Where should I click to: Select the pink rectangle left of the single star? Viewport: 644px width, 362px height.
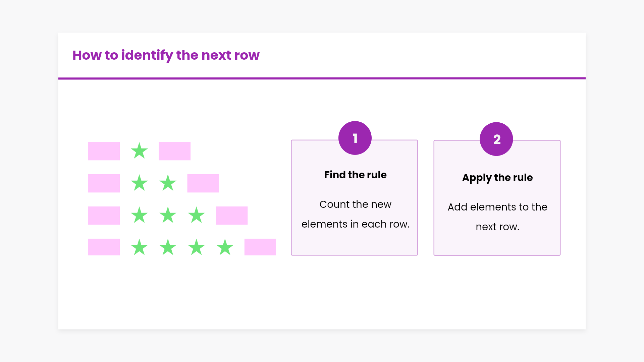click(x=104, y=151)
